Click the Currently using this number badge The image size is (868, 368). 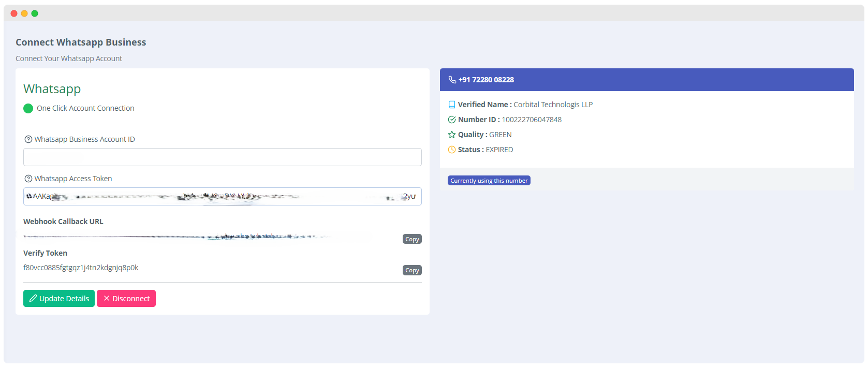pyautogui.click(x=489, y=181)
